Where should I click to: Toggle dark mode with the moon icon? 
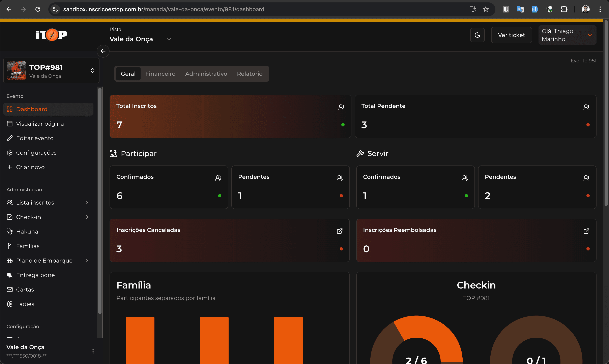477,35
